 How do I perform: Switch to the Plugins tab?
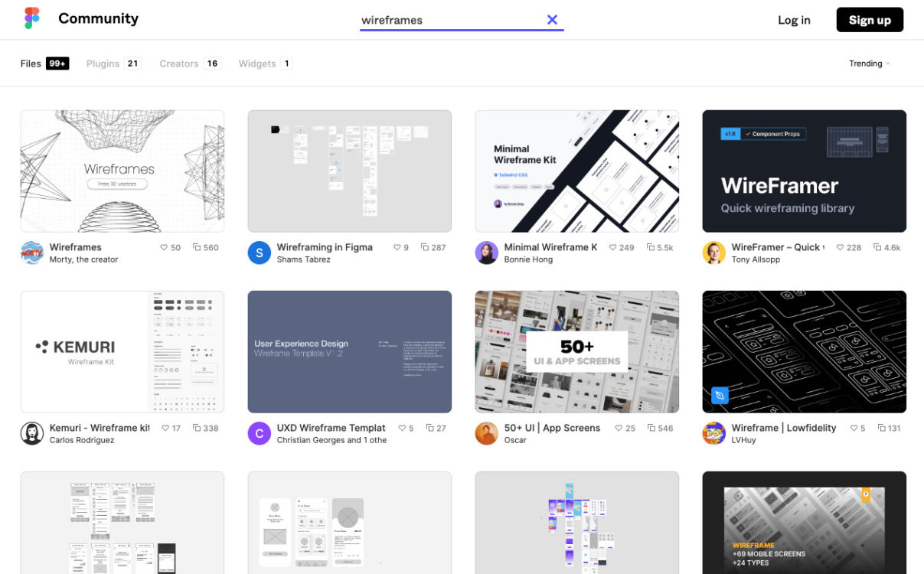coord(102,64)
